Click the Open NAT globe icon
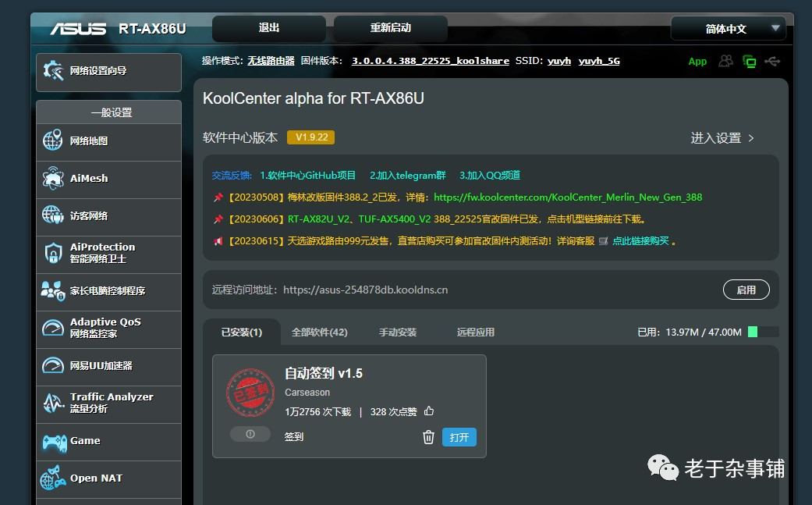812x505 pixels. [53, 478]
